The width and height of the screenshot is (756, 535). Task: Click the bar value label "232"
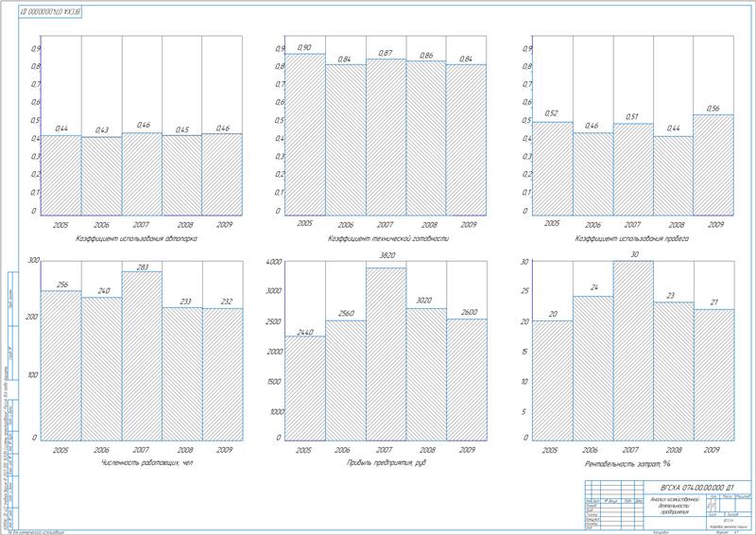[226, 301]
